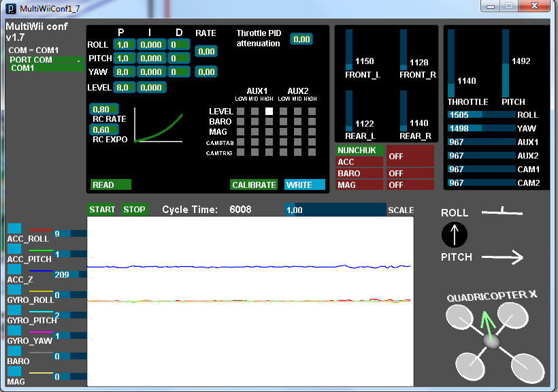Viewport: 558px width, 392px height.
Task: Toggle the BARO graph visibility square
Action: point(14,350)
